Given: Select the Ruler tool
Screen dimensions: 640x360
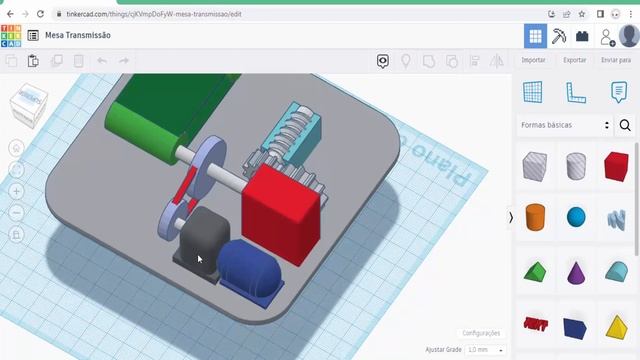Looking at the screenshot, I should [576, 93].
